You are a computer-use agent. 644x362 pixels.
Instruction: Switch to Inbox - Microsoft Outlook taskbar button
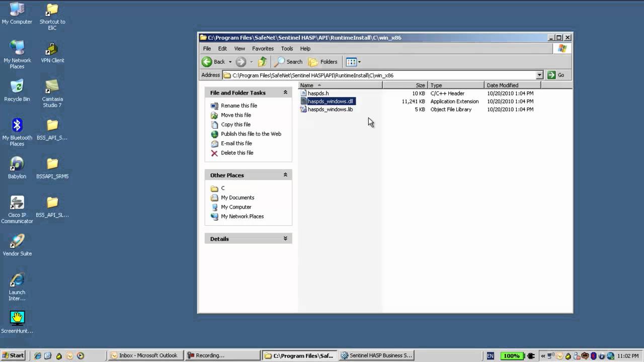(x=144, y=355)
